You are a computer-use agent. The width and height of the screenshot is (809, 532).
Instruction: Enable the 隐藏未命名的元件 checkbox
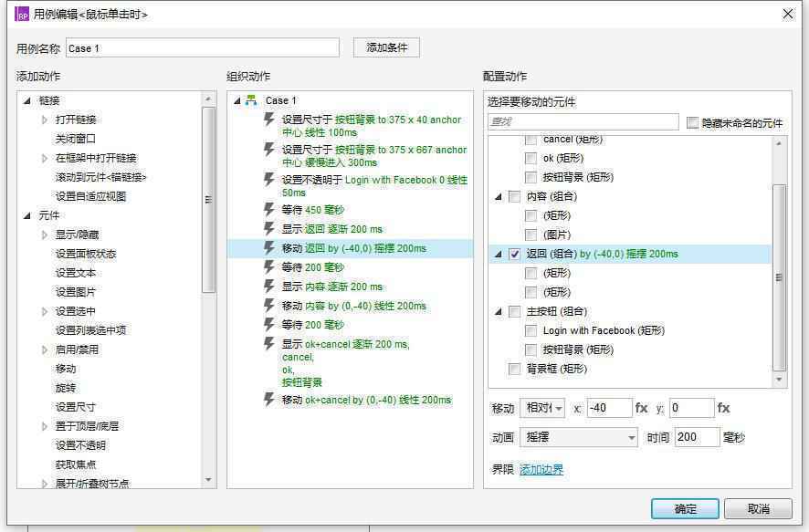[x=691, y=122]
